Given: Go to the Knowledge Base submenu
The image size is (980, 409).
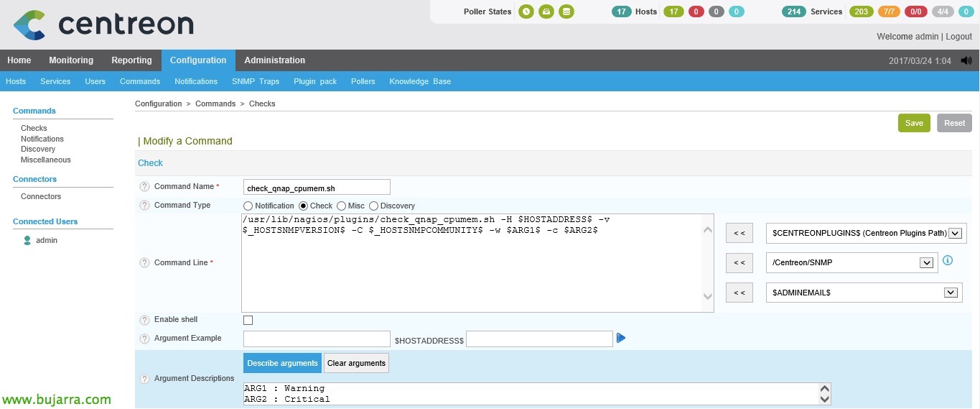Looking at the screenshot, I should click(x=420, y=82).
